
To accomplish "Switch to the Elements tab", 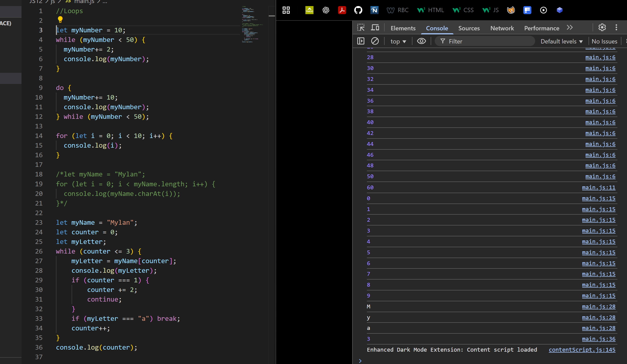I will [x=403, y=28].
